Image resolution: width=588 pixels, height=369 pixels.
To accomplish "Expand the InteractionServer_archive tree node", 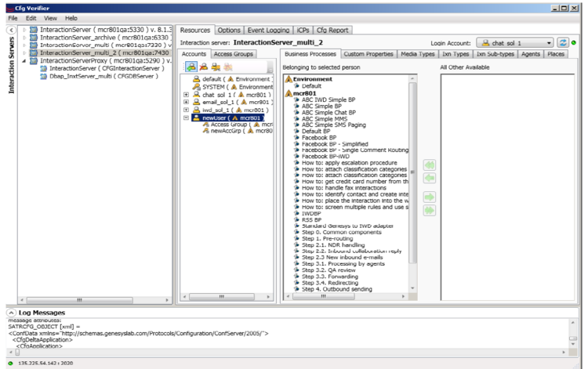I will pos(24,38).
